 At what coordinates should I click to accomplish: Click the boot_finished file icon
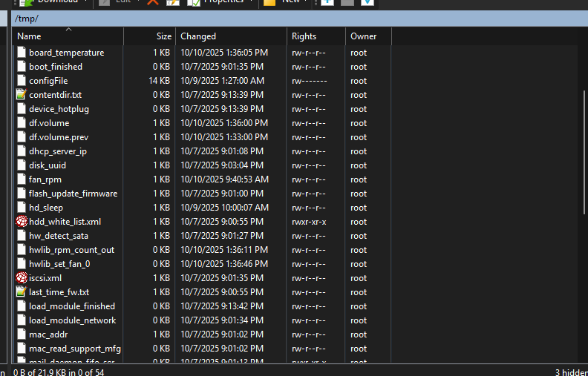22,67
